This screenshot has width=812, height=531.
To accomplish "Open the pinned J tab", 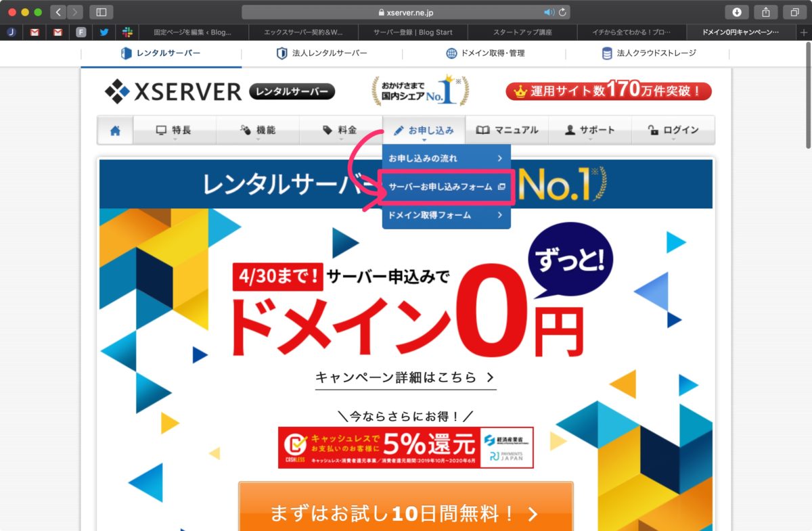I will [12, 32].
